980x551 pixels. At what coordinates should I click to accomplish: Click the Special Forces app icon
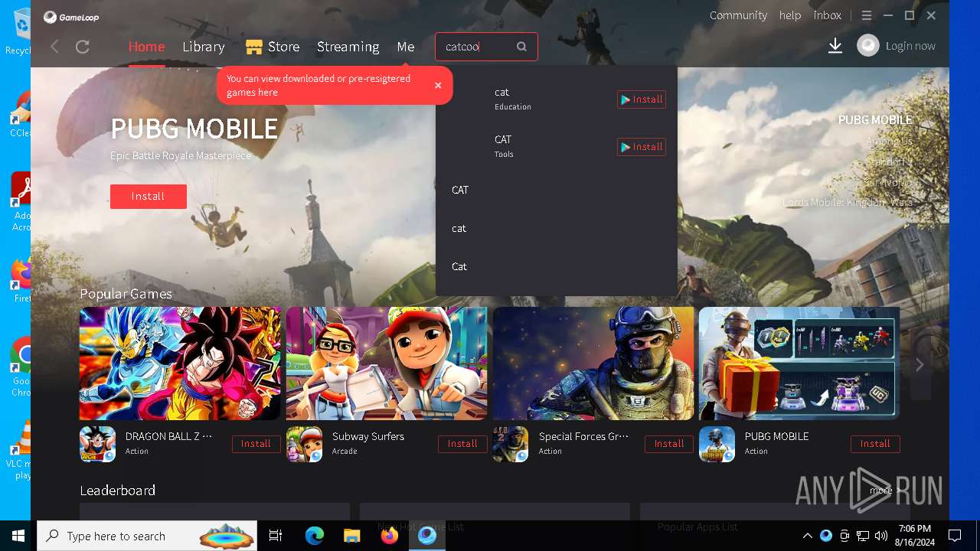click(x=511, y=444)
